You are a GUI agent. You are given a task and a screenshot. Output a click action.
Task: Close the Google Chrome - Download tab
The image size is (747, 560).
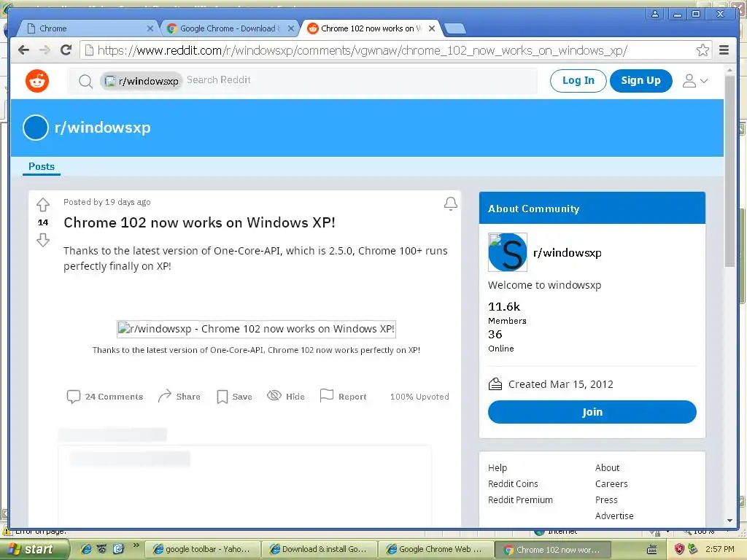pyautogui.click(x=291, y=28)
